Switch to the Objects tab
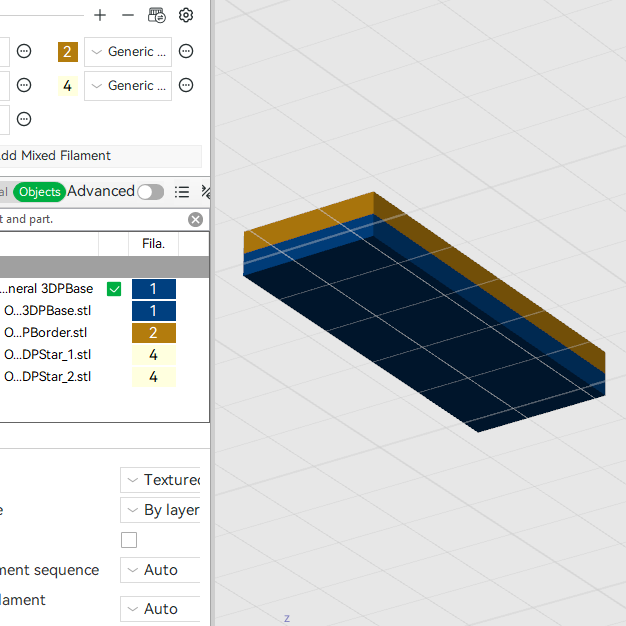This screenshot has height=626, width=626. coord(40,192)
